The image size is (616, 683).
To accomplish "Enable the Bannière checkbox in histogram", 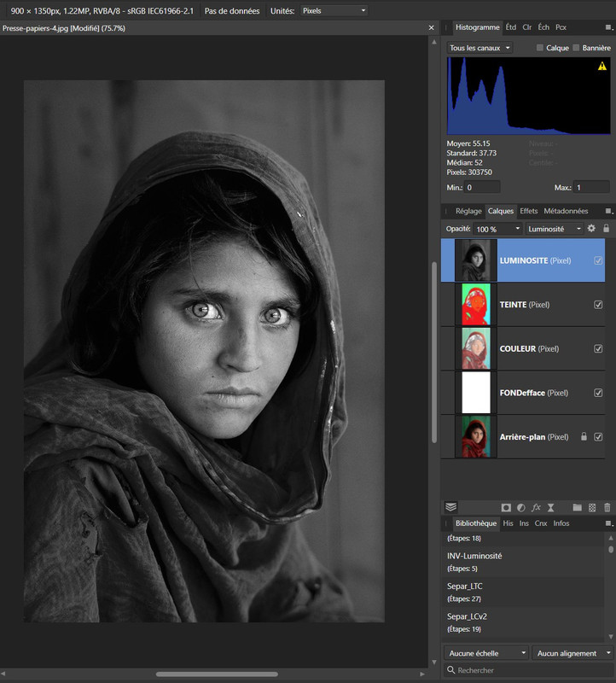I will 576,48.
